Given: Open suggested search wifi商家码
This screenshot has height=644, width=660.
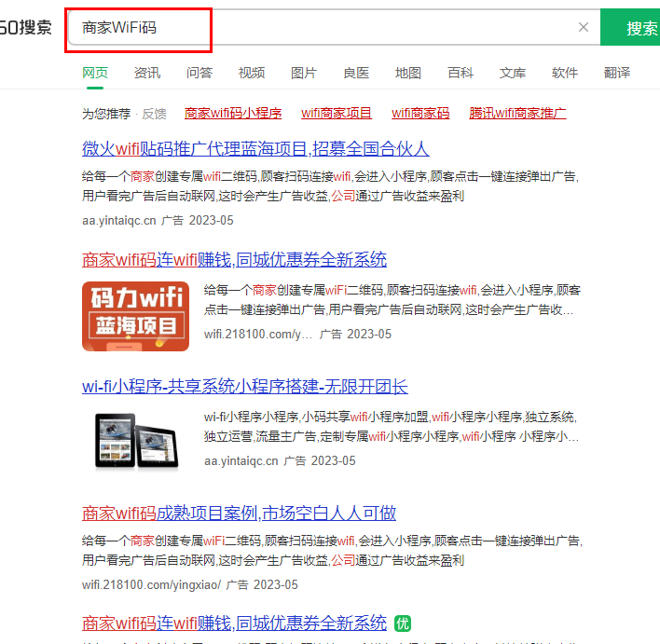Looking at the screenshot, I should pyautogui.click(x=420, y=113).
